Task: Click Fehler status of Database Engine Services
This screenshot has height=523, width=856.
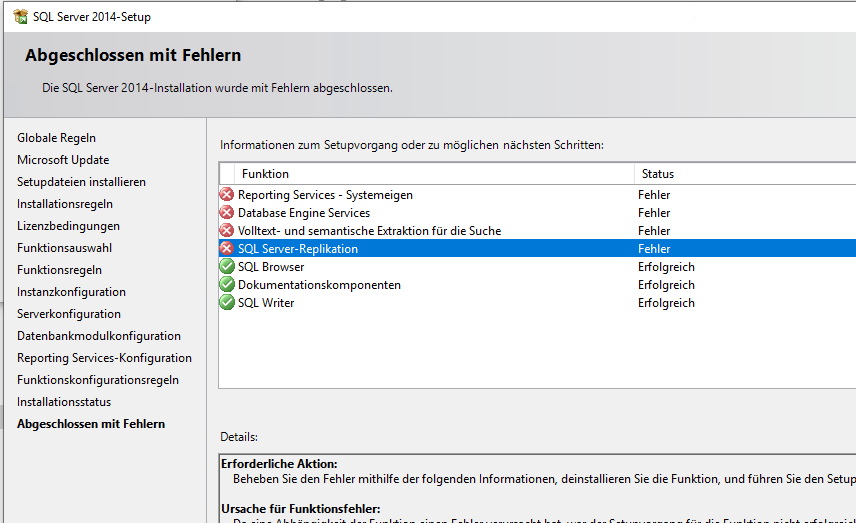Action: tap(654, 213)
